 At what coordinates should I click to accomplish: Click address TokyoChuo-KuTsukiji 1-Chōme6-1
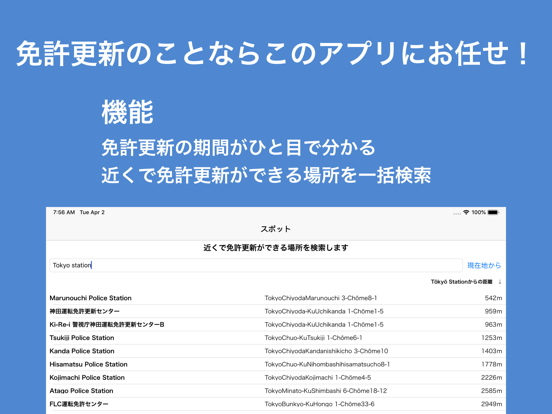click(x=313, y=338)
